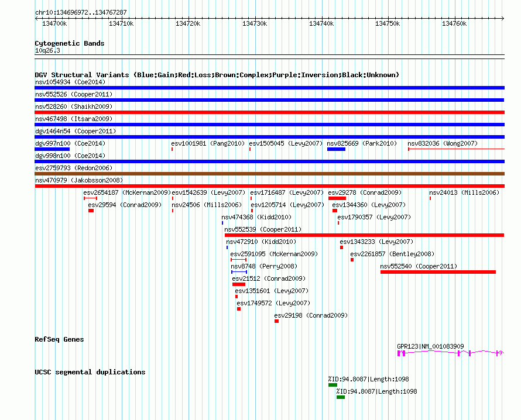
Task: Click the 134760k ruler tick label
Action: click(x=454, y=23)
